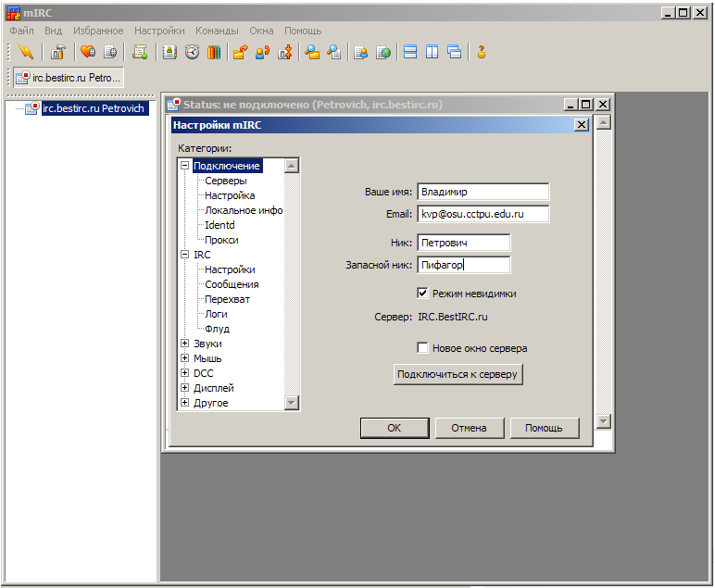Enable the Новое окно сервера checkbox
The image size is (715, 588).
click(422, 348)
